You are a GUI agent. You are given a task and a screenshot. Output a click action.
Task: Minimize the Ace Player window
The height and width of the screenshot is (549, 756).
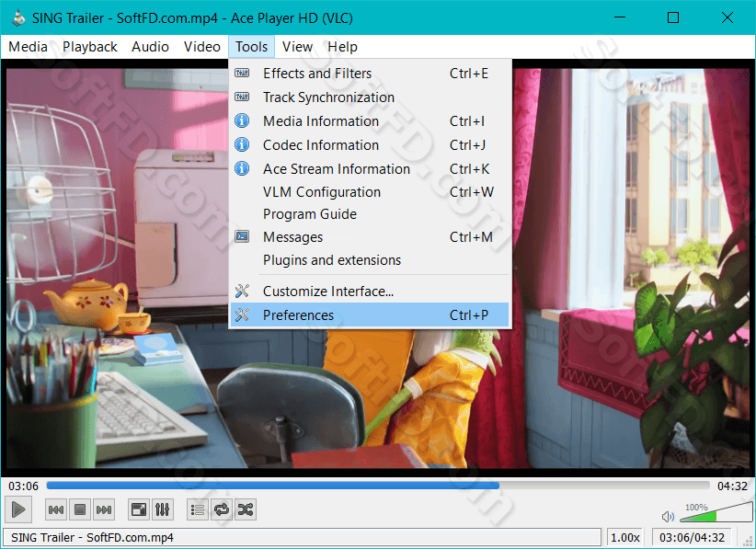(620, 17)
